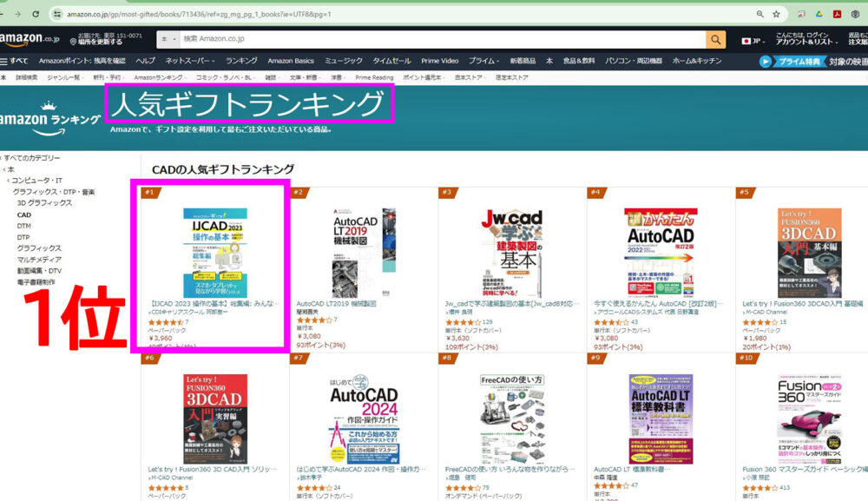Go back to すべてのカテゴリー in sidebar
Image resolution: width=868 pixels, height=501 pixels.
31,158
